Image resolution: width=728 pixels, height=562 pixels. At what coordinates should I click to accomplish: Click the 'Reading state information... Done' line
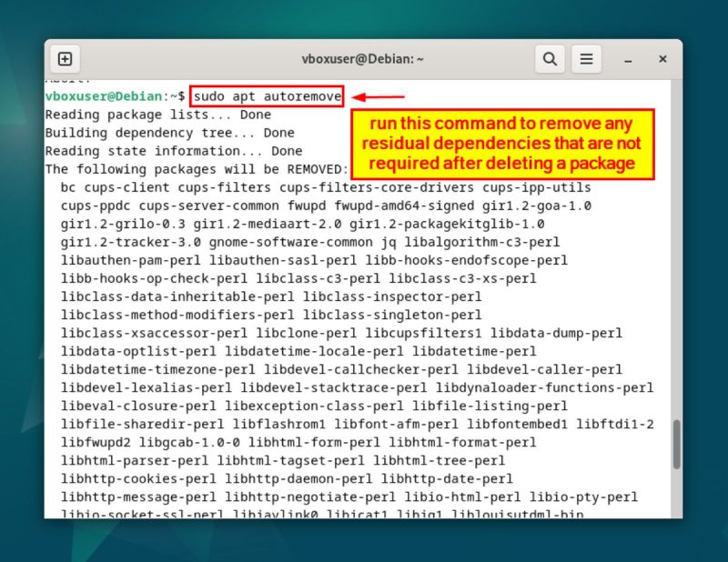click(x=173, y=151)
